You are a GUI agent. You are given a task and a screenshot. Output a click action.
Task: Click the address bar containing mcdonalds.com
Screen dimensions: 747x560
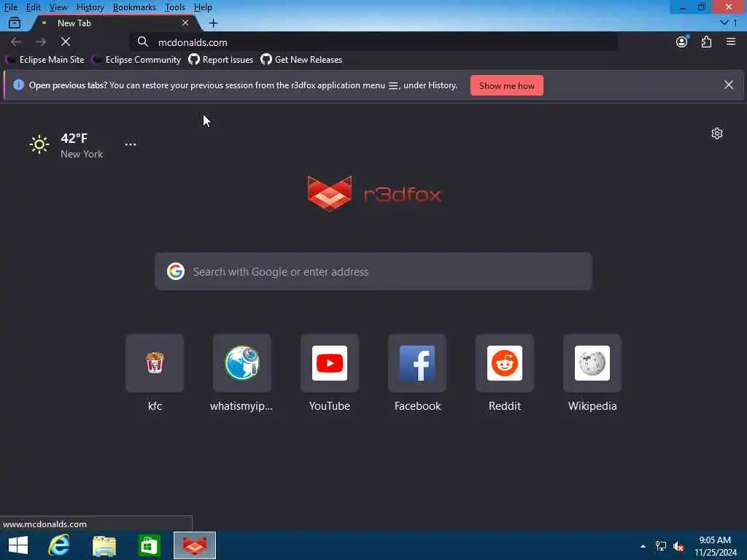pyautogui.click(x=373, y=42)
